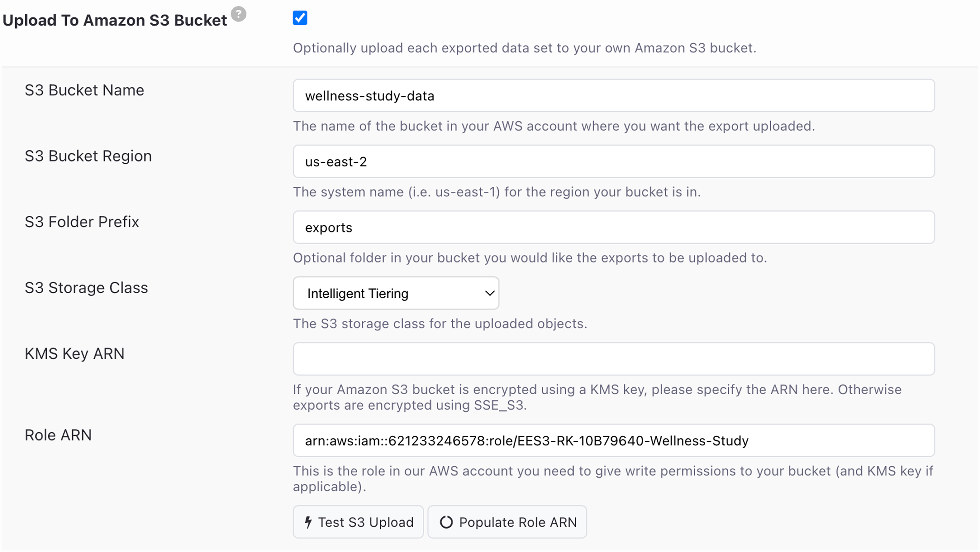
Task: Click the lightning bolt icon
Action: [x=308, y=522]
